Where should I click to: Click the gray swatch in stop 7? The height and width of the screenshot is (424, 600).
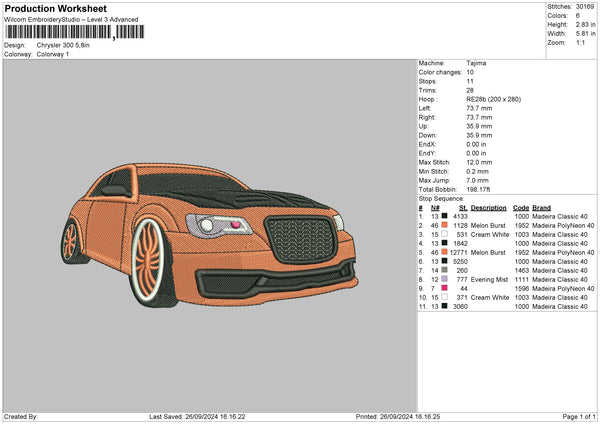pyautogui.click(x=444, y=270)
